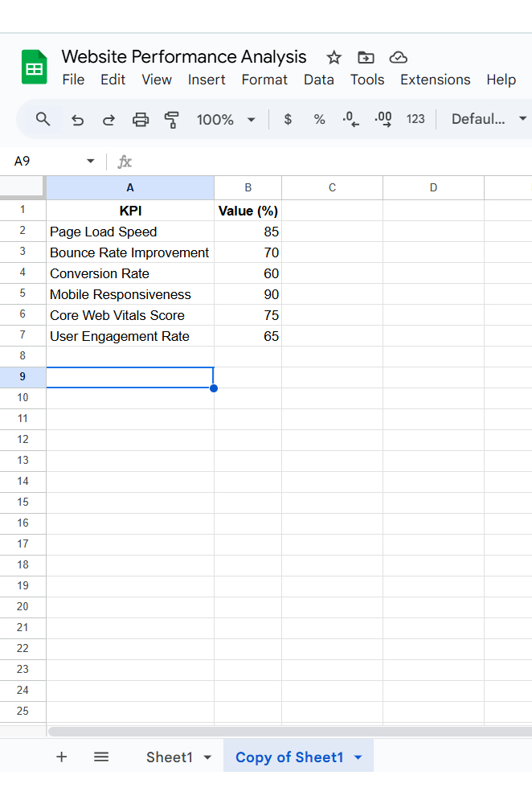Activate the paint format tool

point(172,120)
